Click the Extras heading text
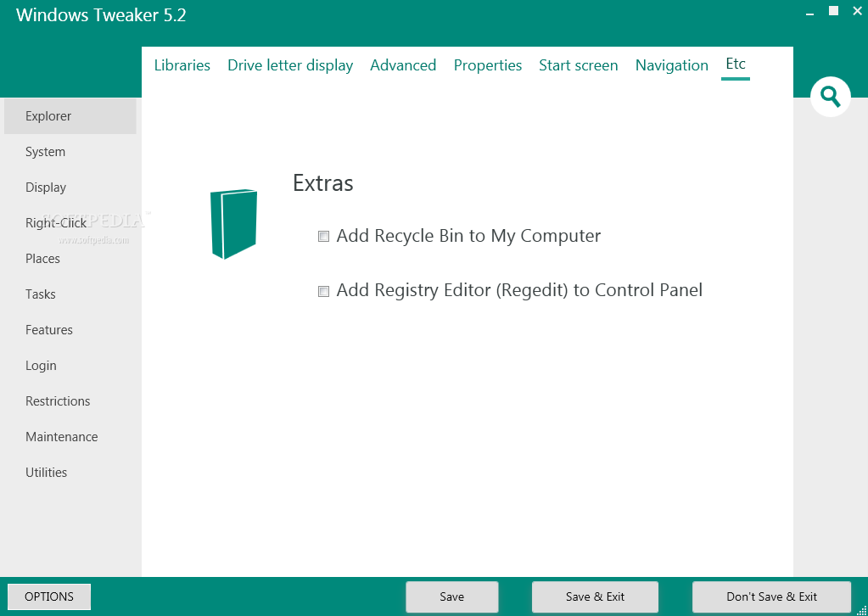The height and width of the screenshot is (616, 868). pyautogui.click(x=322, y=183)
